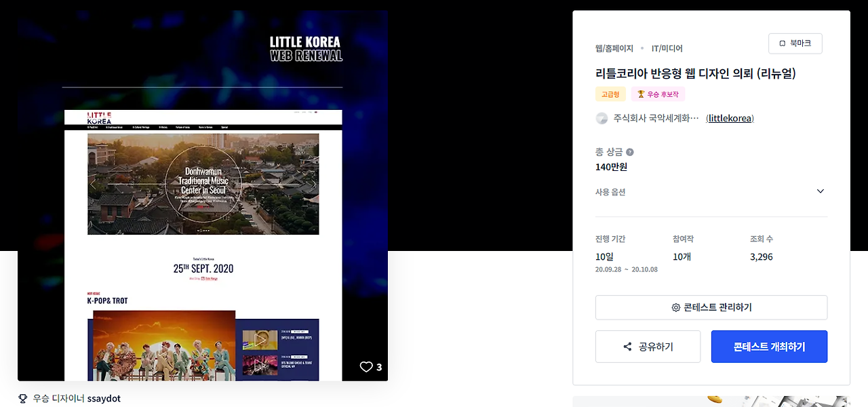The height and width of the screenshot is (407, 868).
Task: Click the trophy icon next to 우승 디자이너
Action: (x=23, y=398)
